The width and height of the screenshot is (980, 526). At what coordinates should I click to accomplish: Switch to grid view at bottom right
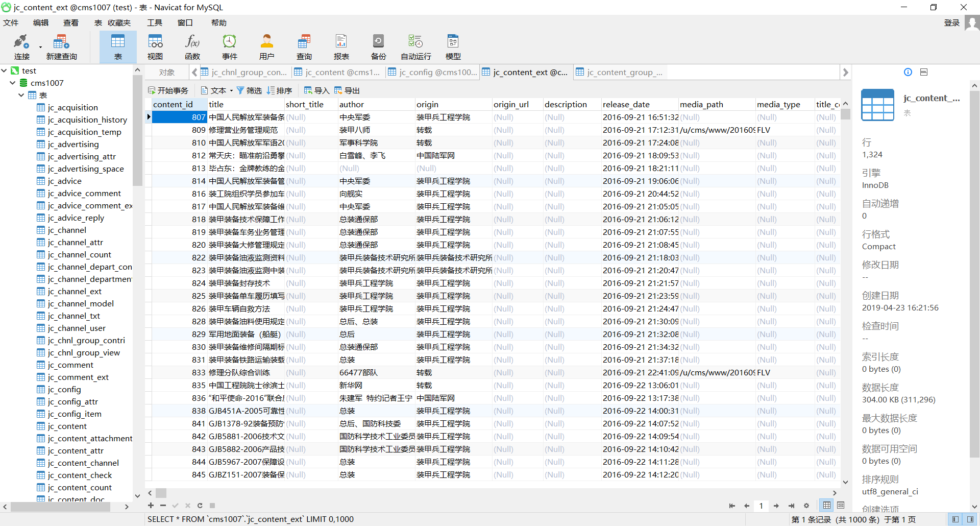826,505
